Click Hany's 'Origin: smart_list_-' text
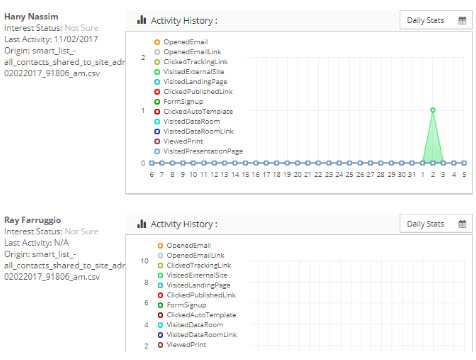This screenshot has width=476, height=360. pyautogui.click(x=40, y=51)
